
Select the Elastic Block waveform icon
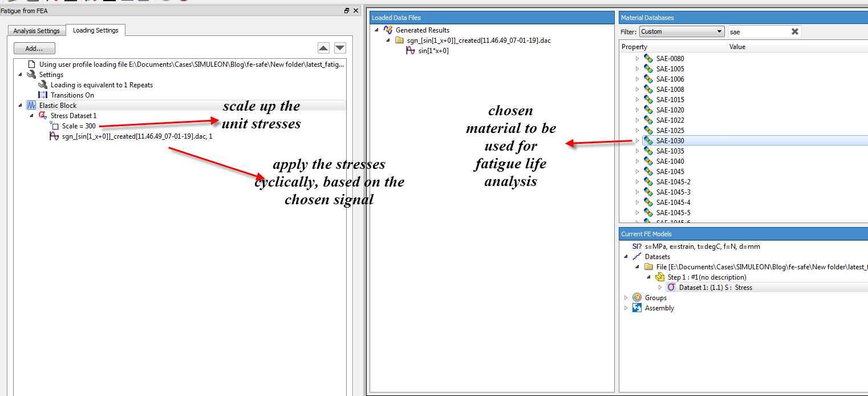(31, 105)
